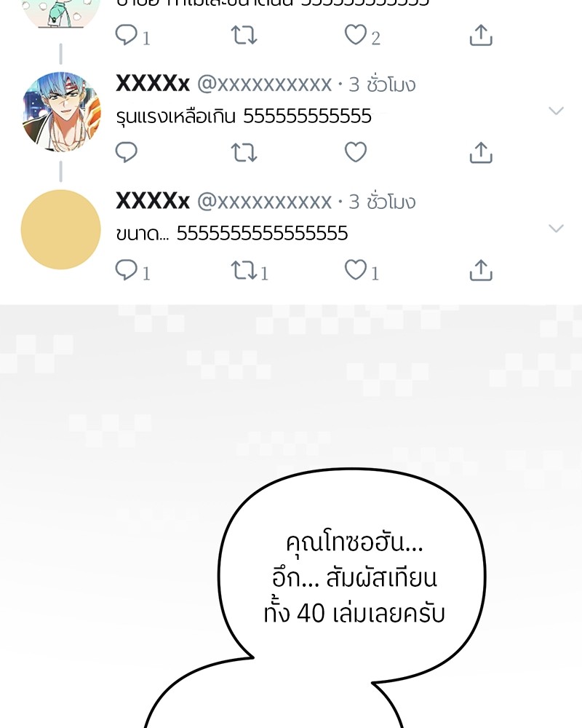Retweet the รุนแรงเหลือเกิน tweet
Screen dimensions: 582x728
(x=244, y=152)
